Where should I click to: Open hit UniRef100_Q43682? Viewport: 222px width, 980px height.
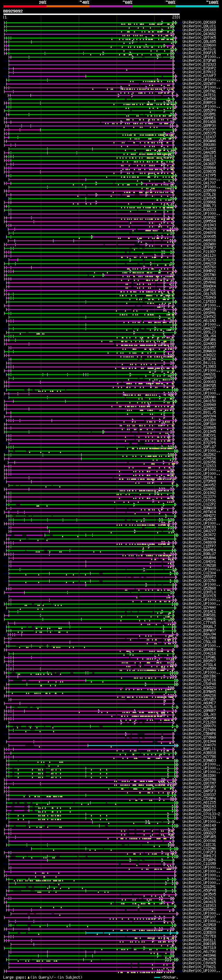point(199,34)
